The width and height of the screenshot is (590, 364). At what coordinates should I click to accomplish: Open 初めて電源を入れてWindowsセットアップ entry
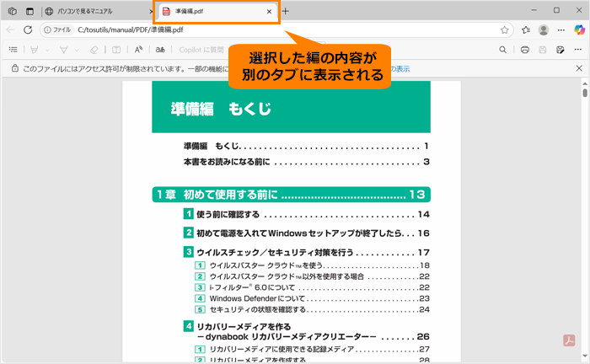[x=306, y=233]
